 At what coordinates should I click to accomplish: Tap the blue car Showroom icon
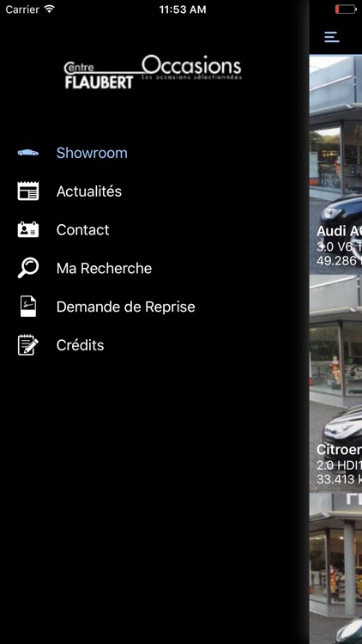point(28,153)
